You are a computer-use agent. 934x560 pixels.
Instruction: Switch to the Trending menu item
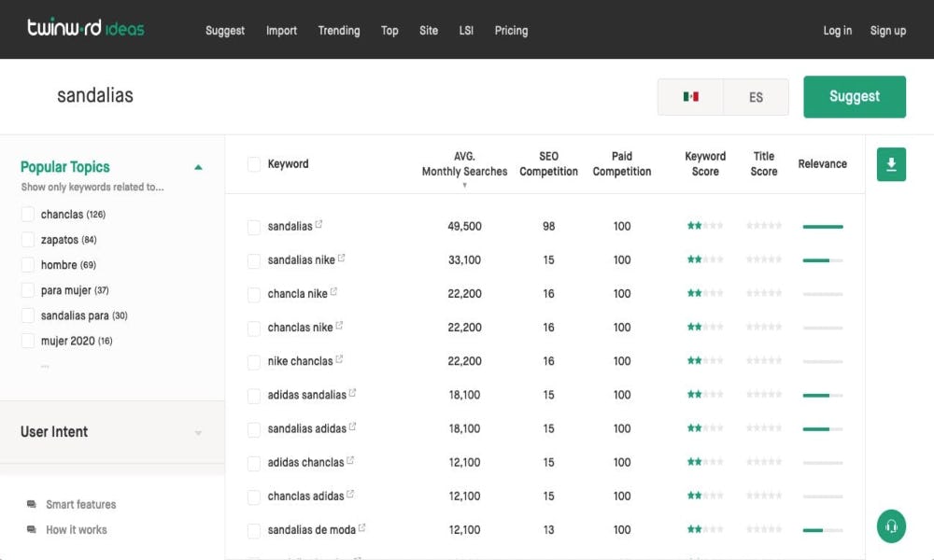pos(338,30)
